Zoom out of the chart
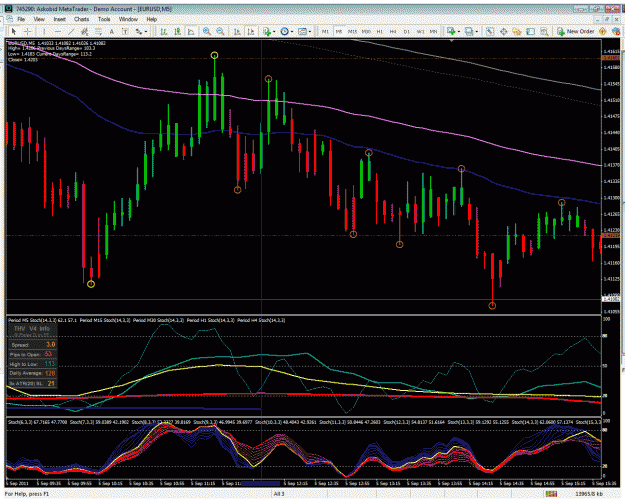The height and width of the screenshot is (502, 625). pyautogui.click(x=220, y=31)
